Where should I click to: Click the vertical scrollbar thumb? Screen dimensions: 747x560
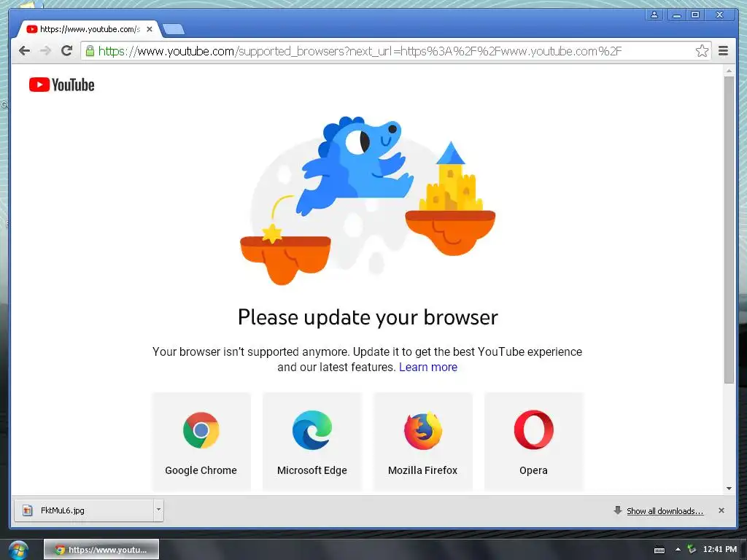(729, 230)
